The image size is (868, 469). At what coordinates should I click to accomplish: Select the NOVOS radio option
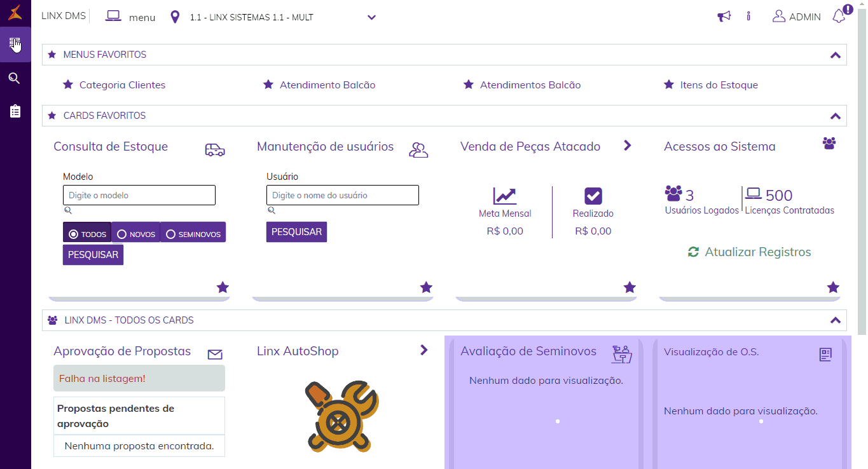point(135,232)
